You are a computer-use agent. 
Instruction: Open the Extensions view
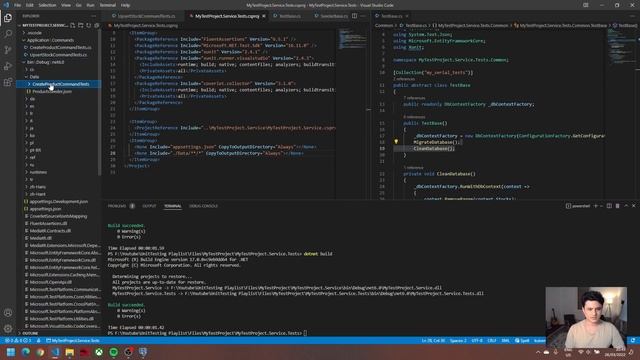tap(8, 82)
